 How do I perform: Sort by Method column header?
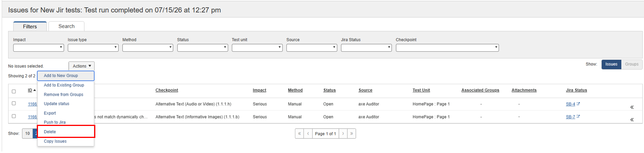point(295,90)
